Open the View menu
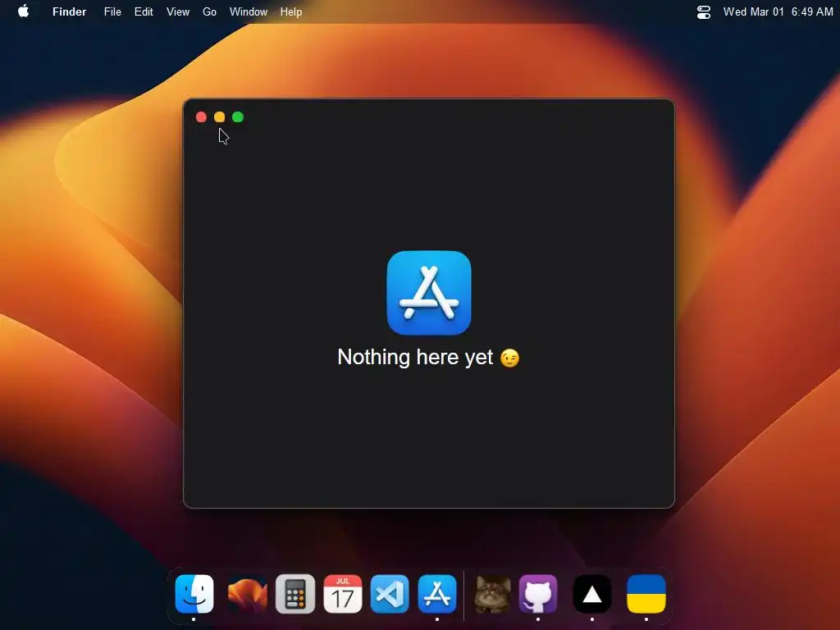840x630 pixels. pos(178,11)
